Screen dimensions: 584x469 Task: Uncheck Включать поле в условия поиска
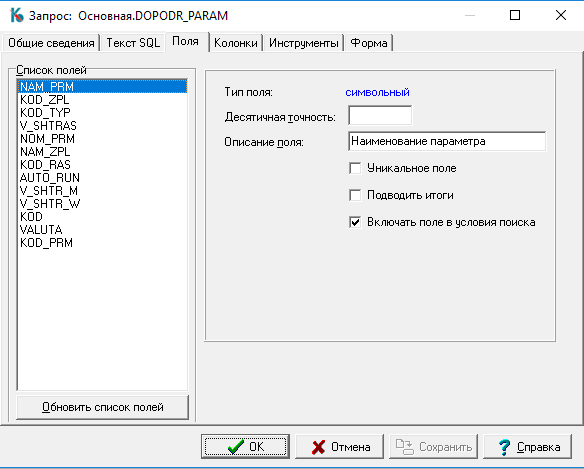click(355, 222)
